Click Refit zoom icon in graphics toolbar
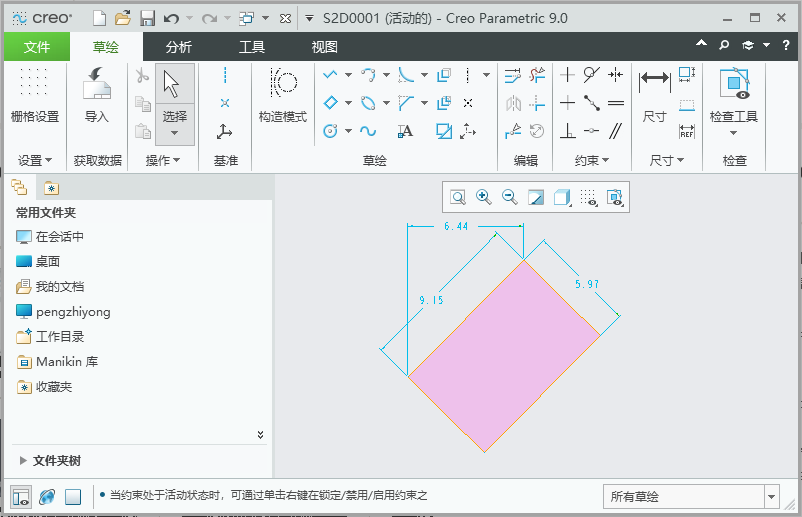The width and height of the screenshot is (802, 517). [458, 197]
